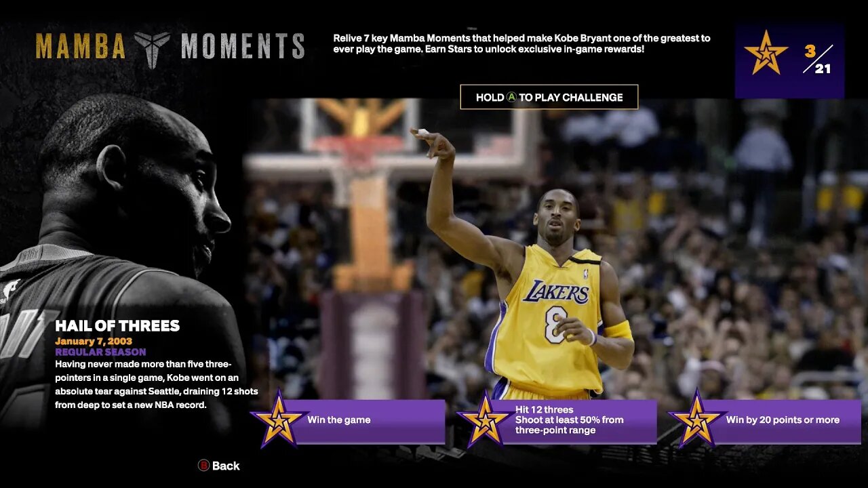
Task: Click the 'MAMBA' gold heading word
Action: [x=81, y=47]
